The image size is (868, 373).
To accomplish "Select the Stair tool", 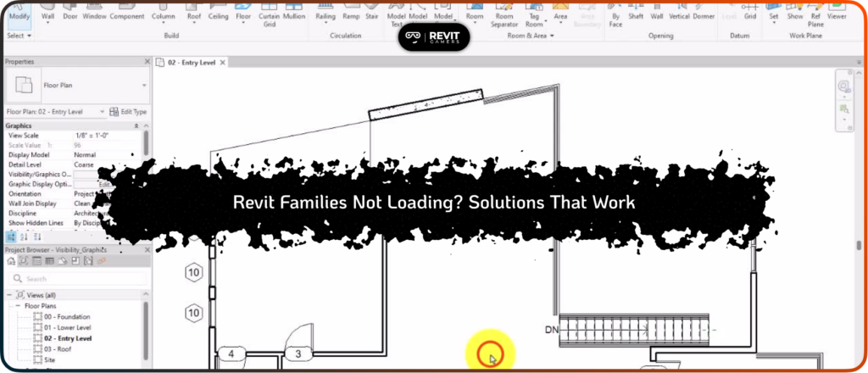I will coord(372,12).
